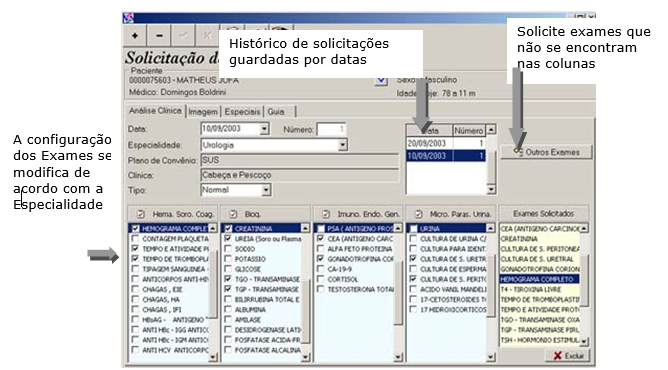Image resolution: width=668 pixels, height=370 pixels.
Task: Click the Exames Solicitados list scrollbar down arrow
Action: [584, 341]
